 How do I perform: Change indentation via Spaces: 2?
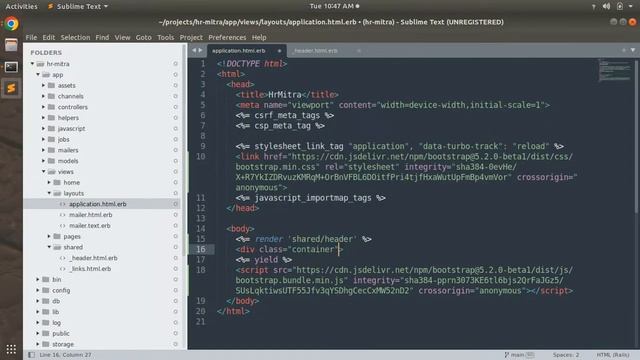point(566,355)
